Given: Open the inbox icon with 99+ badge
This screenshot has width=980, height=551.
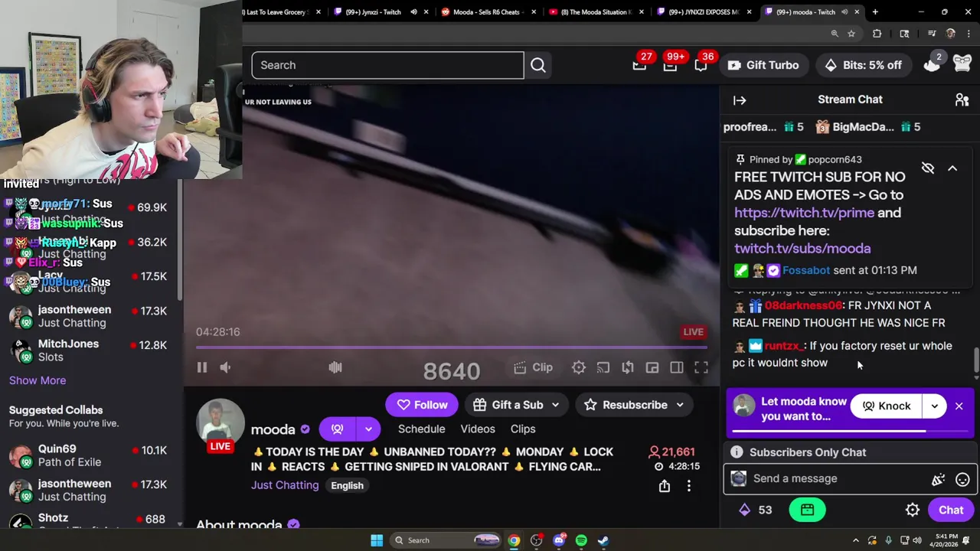Looking at the screenshot, I should click(x=670, y=65).
